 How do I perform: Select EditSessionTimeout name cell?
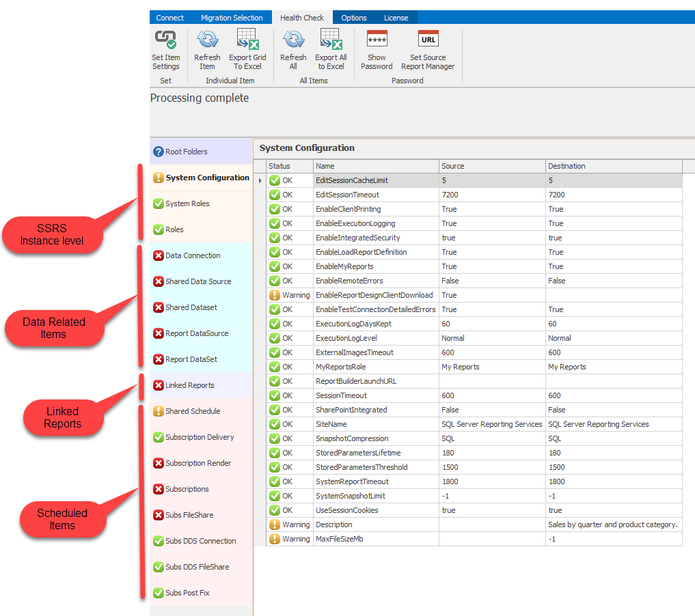click(x=376, y=195)
